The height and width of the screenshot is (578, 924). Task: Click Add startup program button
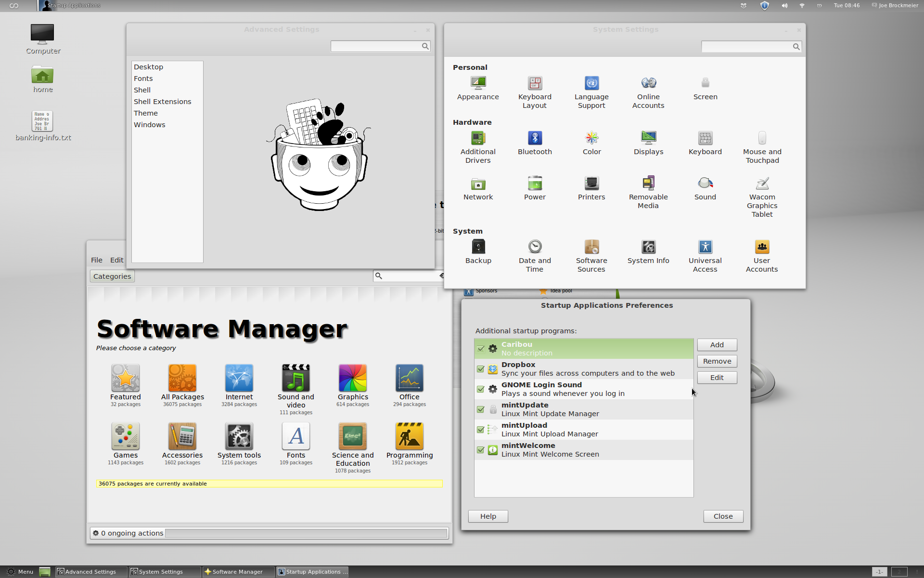coord(717,345)
